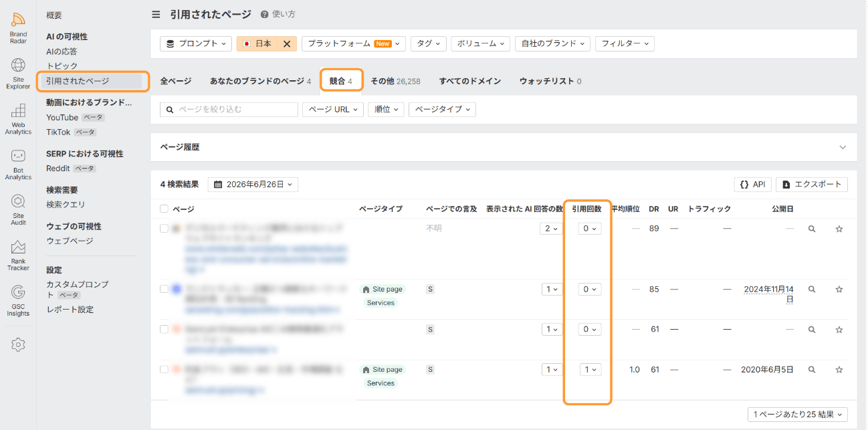Inspect the row with DR 85
868x430 pixels.
pyautogui.click(x=811, y=290)
